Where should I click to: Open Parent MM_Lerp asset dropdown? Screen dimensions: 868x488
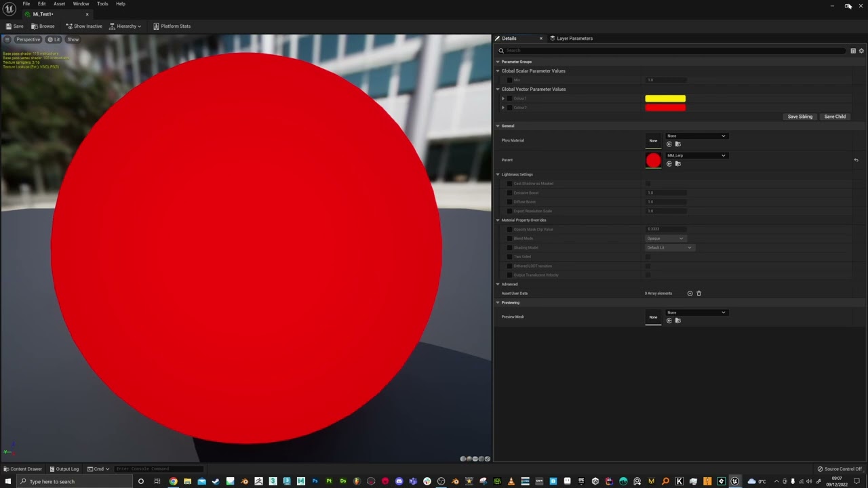click(696, 155)
